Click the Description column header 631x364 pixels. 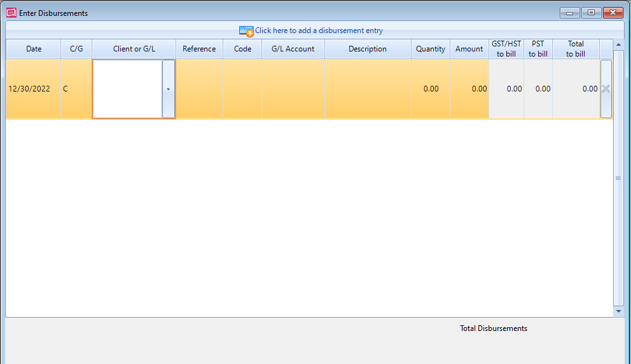click(368, 49)
